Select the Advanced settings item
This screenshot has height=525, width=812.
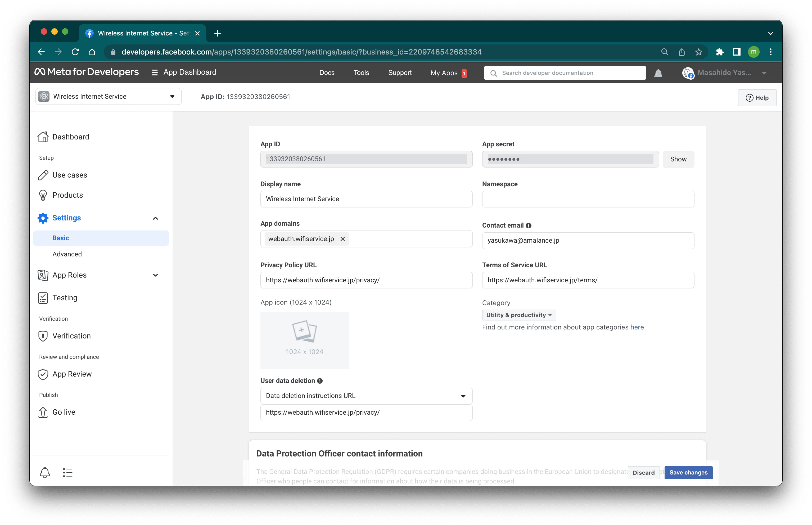click(67, 254)
